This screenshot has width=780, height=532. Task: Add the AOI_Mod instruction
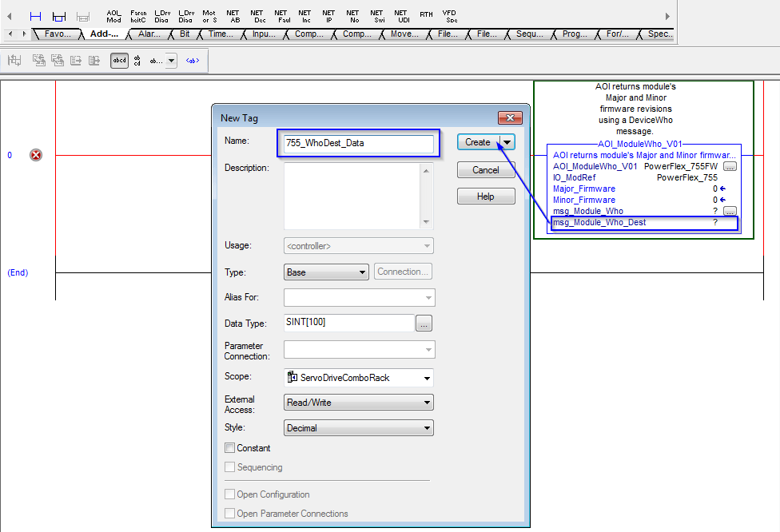[x=113, y=17]
